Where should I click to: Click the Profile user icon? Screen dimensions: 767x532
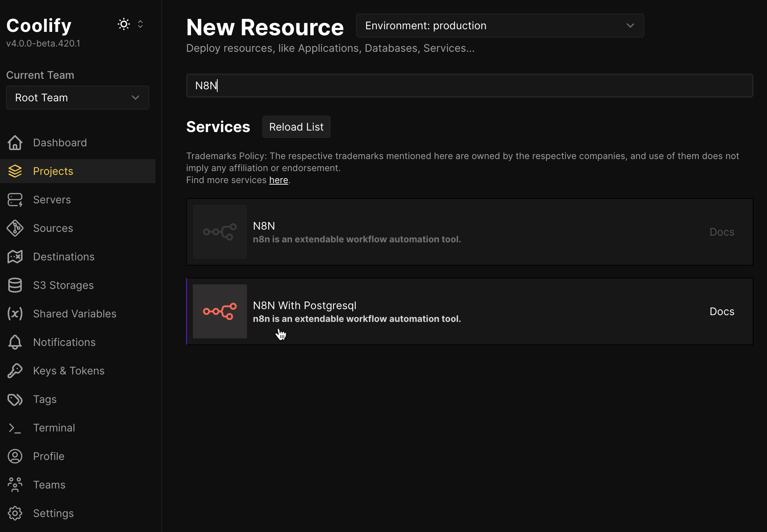pos(15,456)
